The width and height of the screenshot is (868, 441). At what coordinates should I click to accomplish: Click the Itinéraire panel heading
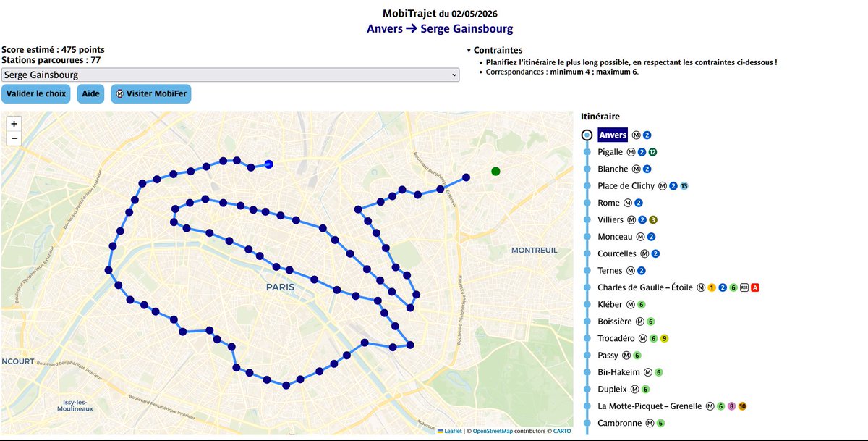[x=600, y=116]
